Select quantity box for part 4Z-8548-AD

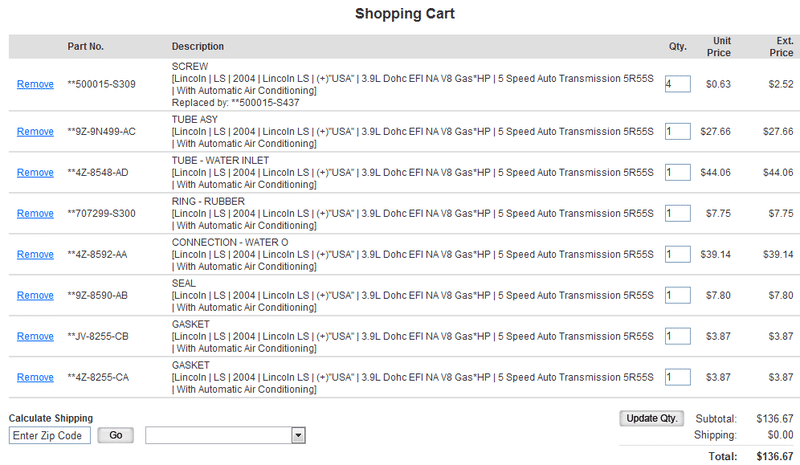pyautogui.click(x=677, y=172)
